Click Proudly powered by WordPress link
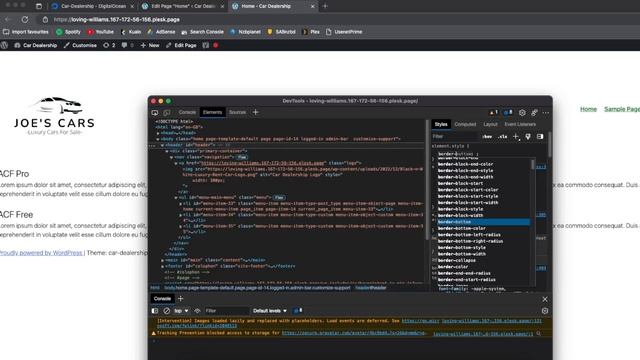The height and width of the screenshot is (360, 640). point(41,253)
